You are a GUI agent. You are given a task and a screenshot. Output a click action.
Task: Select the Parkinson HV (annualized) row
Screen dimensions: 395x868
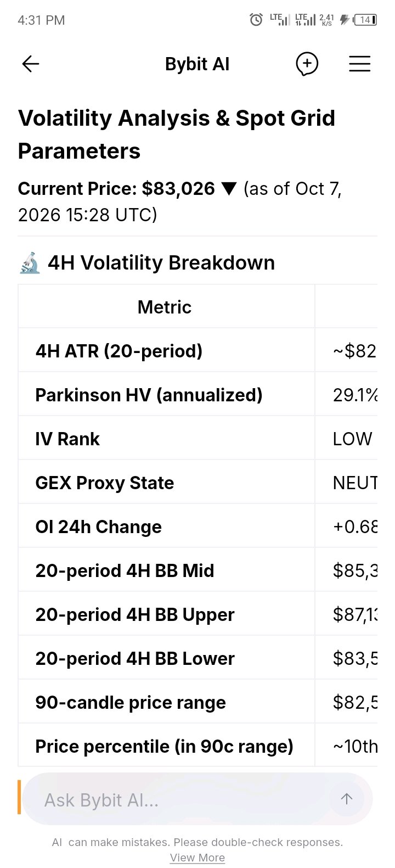tap(198, 394)
